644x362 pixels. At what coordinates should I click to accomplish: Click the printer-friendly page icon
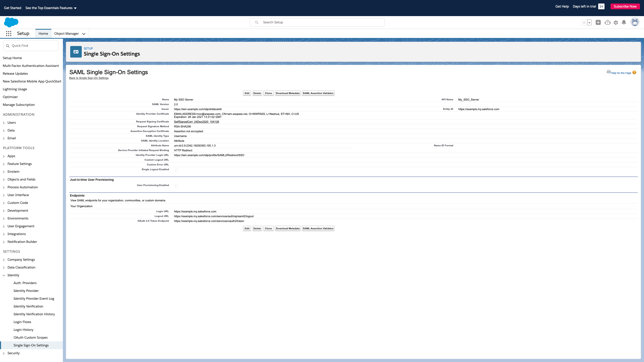point(609,72)
